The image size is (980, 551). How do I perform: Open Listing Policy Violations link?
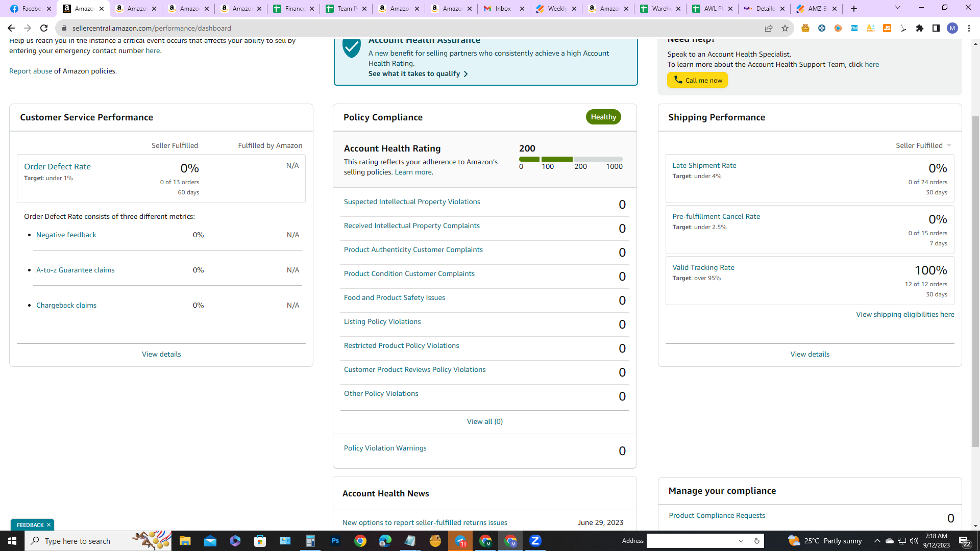click(x=382, y=321)
